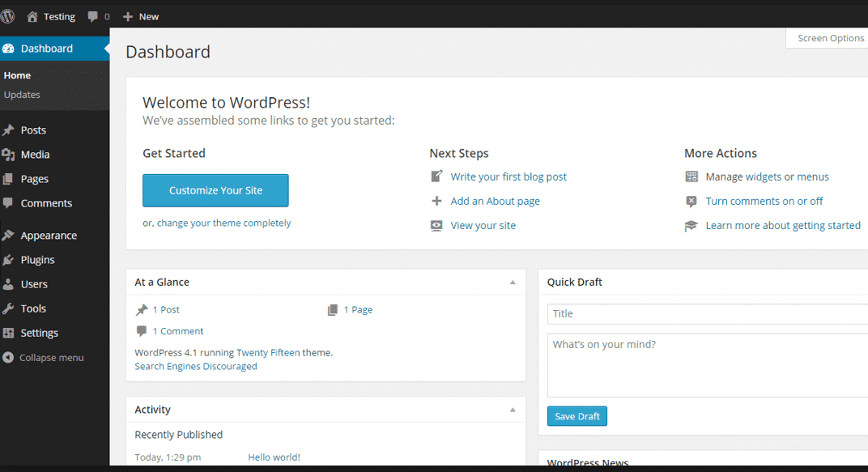Click the comment icon beside 1 Comment
Image resolution: width=868 pixels, height=472 pixels.
pos(142,331)
